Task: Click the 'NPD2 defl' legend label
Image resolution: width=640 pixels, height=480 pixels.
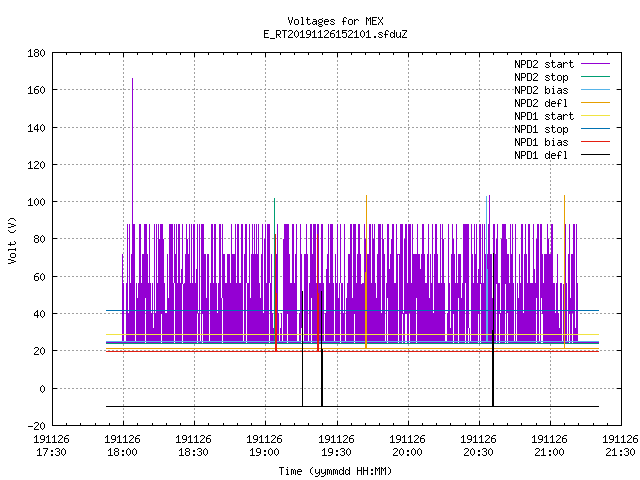Action: [541, 103]
